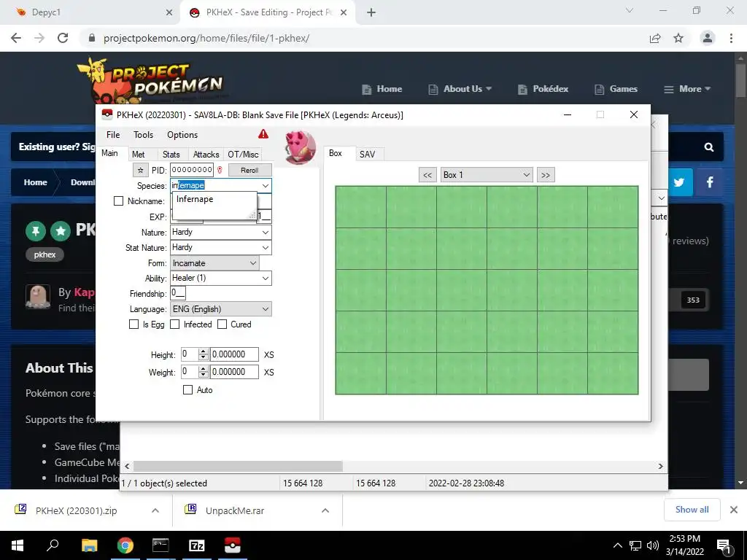Expand PKHeX zip download options chevron
Screen dimensions: 747x560
pyautogui.click(x=155, y=510)
